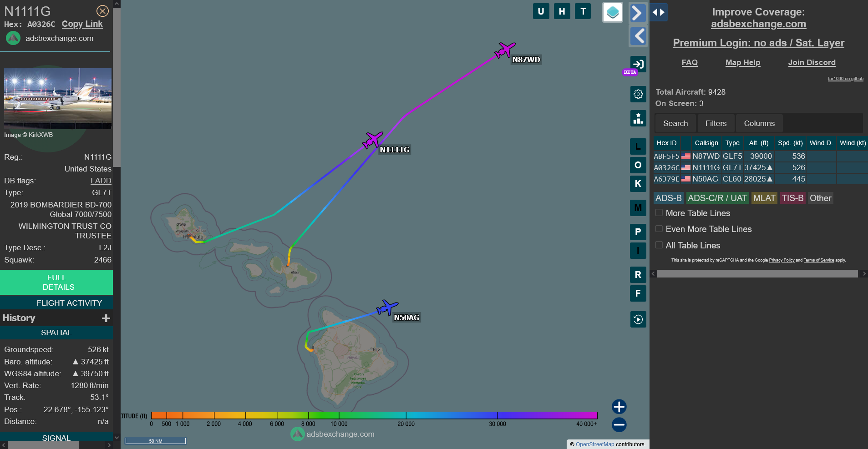Open adsbexchange.com Improve Coverage link
Screen dimensions: 868x449
(x=759, y=24)
